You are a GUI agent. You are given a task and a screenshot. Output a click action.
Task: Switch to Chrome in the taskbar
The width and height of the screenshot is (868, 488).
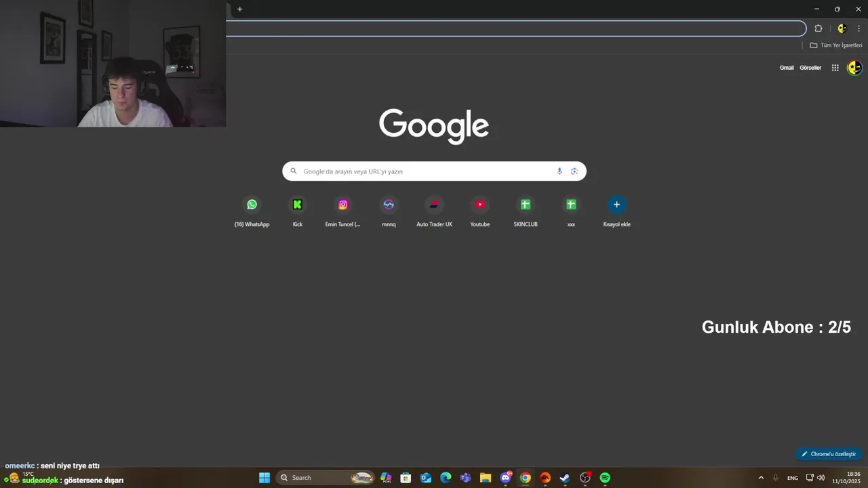526,478
